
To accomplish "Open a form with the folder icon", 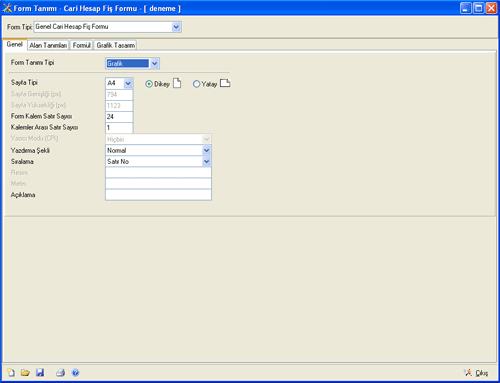I will (25, 372).
